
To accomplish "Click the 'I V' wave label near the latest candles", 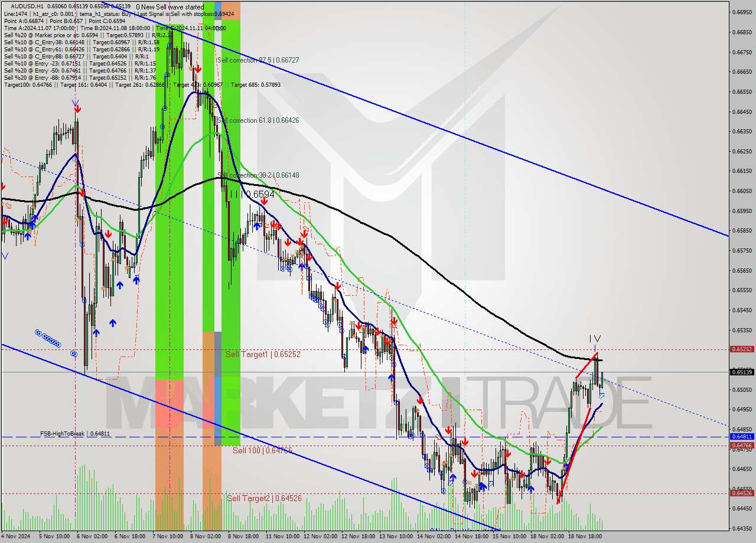I will coord(595,339).
